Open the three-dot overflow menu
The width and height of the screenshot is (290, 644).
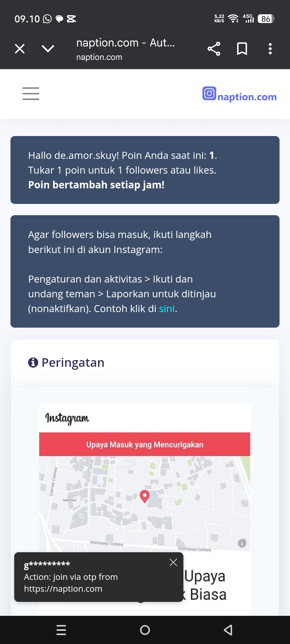[270, 49]
